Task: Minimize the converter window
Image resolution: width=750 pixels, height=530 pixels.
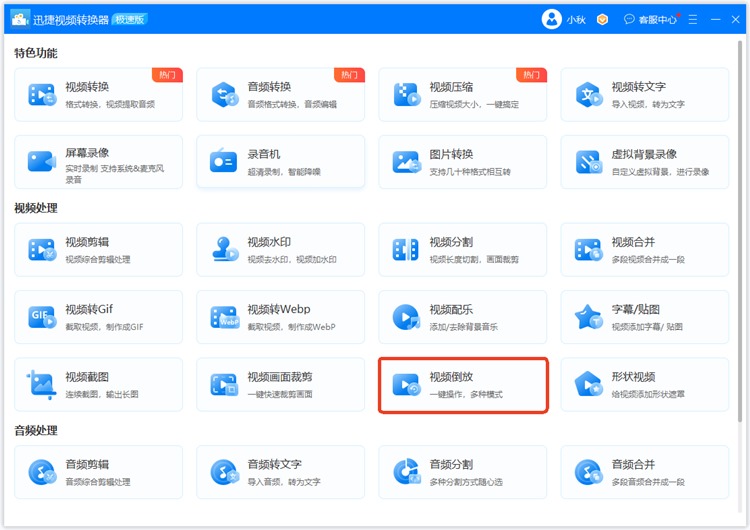Action: point(716,20)
